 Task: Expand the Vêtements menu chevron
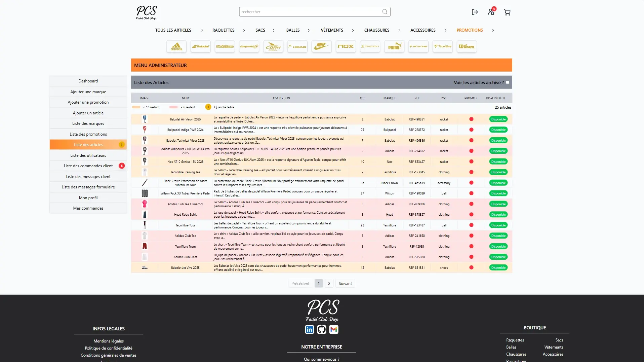(x=353, y=30)
